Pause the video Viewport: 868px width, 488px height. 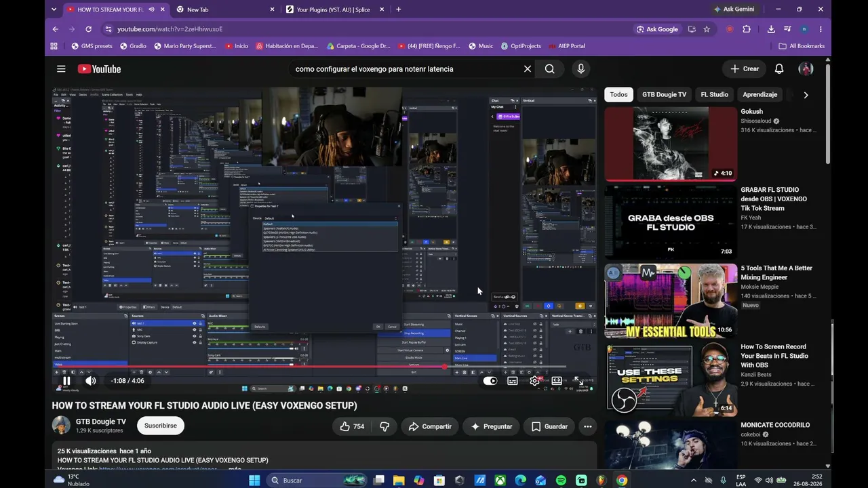(66, 381)
